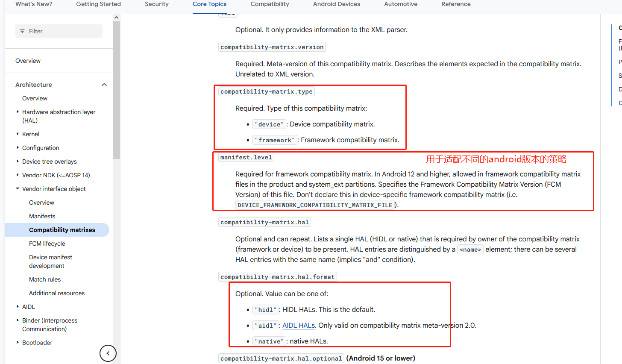622x364 pixels.
Task: Click sidebar scrollbar up arrow
Action: tap(117, 18)
